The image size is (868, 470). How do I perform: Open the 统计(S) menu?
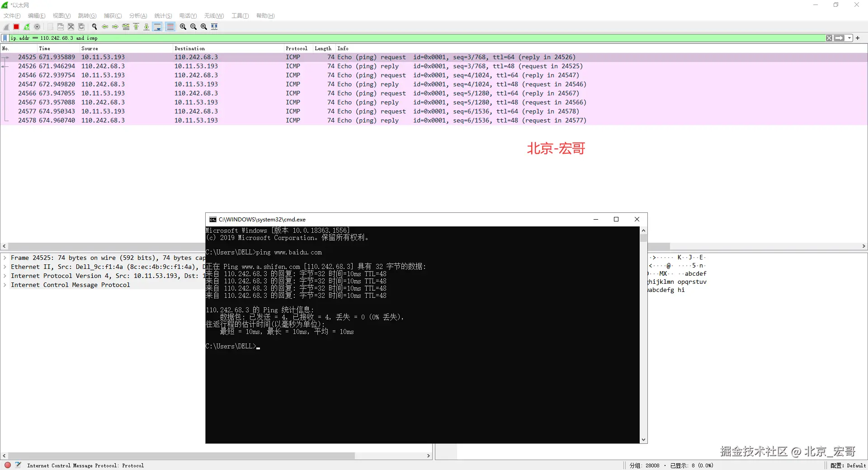point(163,16)
